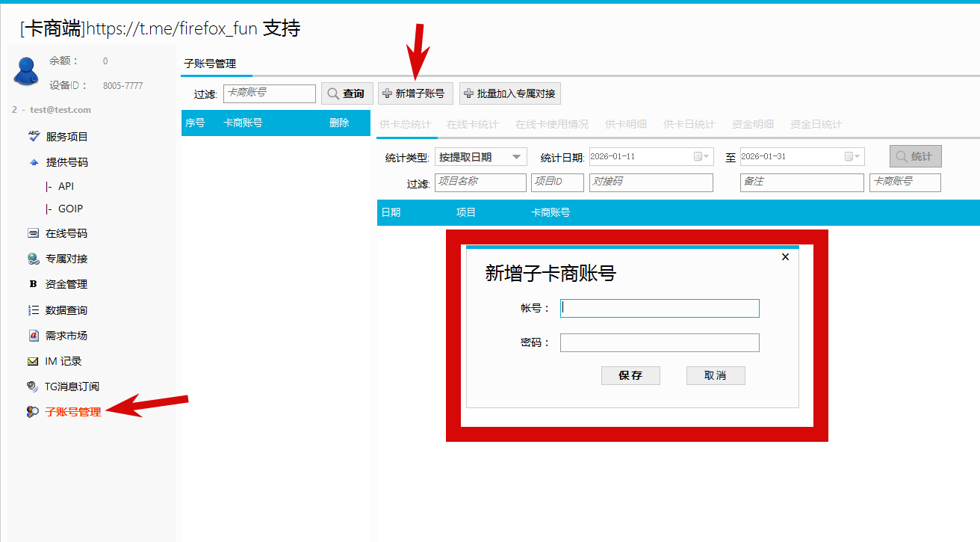This screenshot has height=542, width=980.
Task: Click the 对接码 filter field
Action: coord(651,182)
